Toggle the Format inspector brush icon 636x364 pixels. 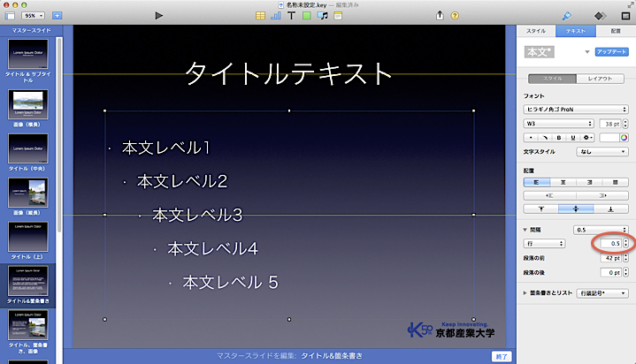567,16
